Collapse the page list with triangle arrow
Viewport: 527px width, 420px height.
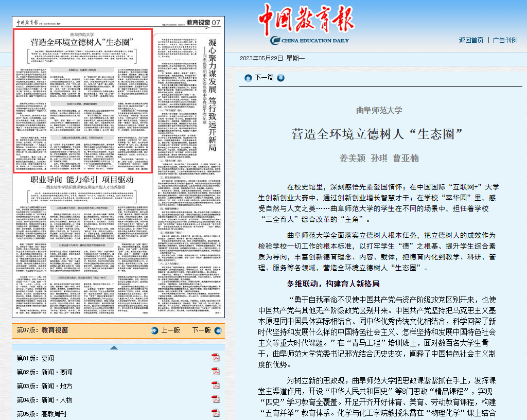(x=114, y=347)
